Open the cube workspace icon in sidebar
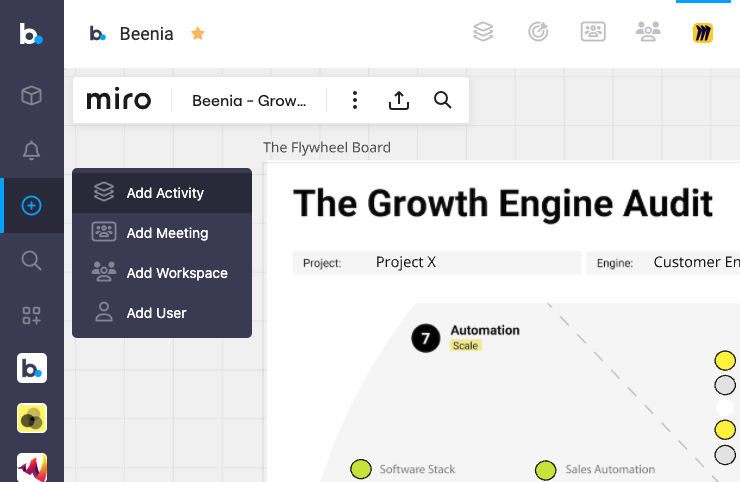The height and width of the screenshot is (482, 740). tap(31, 95)
